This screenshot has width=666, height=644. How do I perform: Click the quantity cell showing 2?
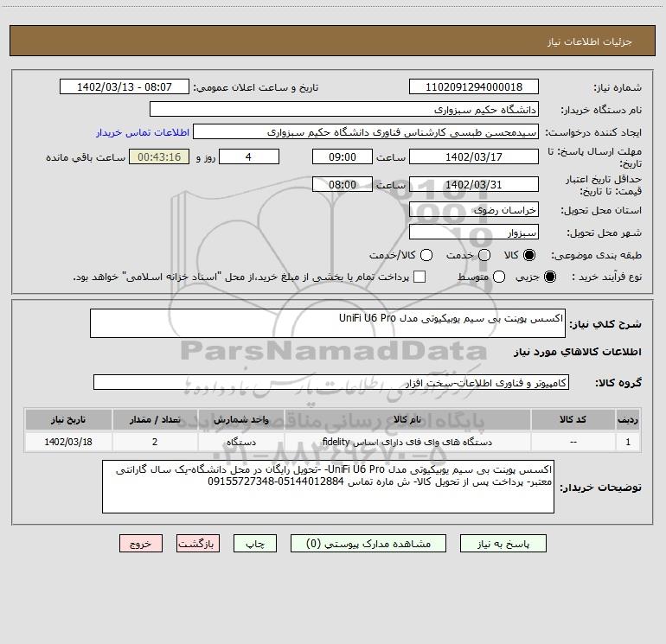[155, 442]
